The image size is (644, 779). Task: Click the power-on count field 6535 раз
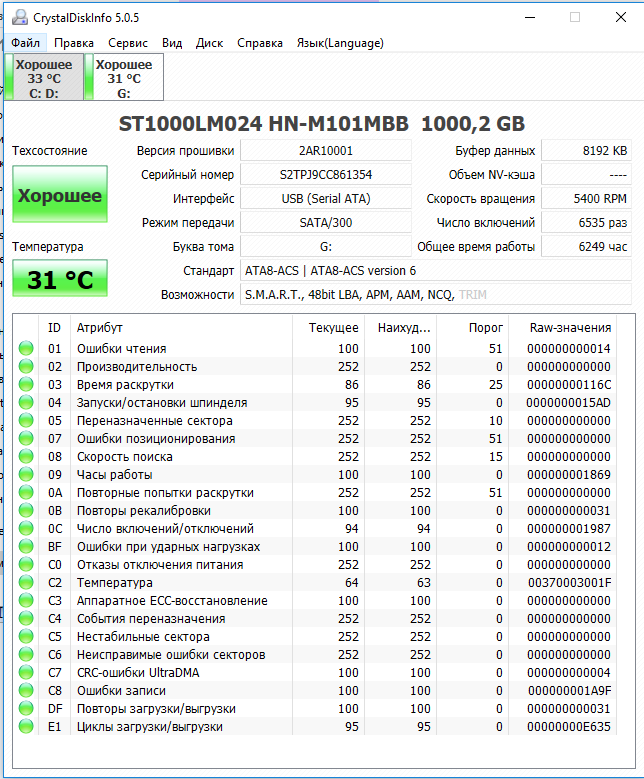pos(586,222)
